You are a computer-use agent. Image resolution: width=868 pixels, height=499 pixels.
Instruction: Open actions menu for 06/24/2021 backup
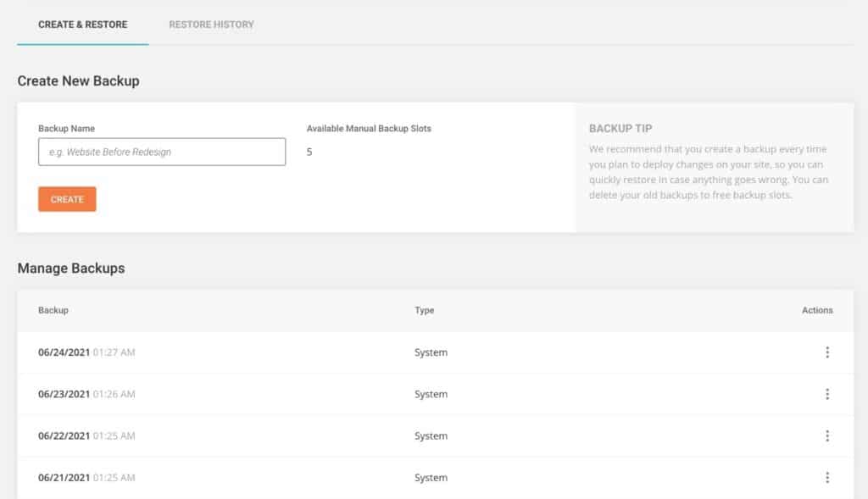click(x=826, y=352)
